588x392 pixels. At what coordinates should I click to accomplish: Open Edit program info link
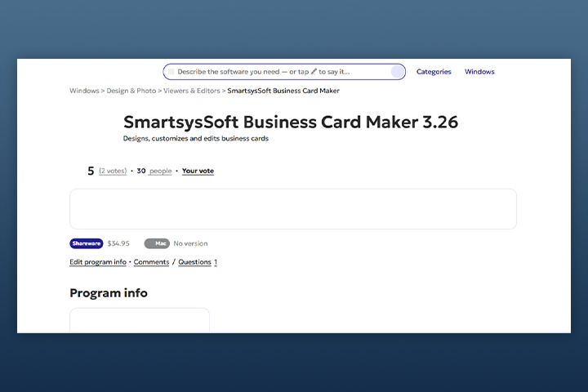[x=98, y=262]
